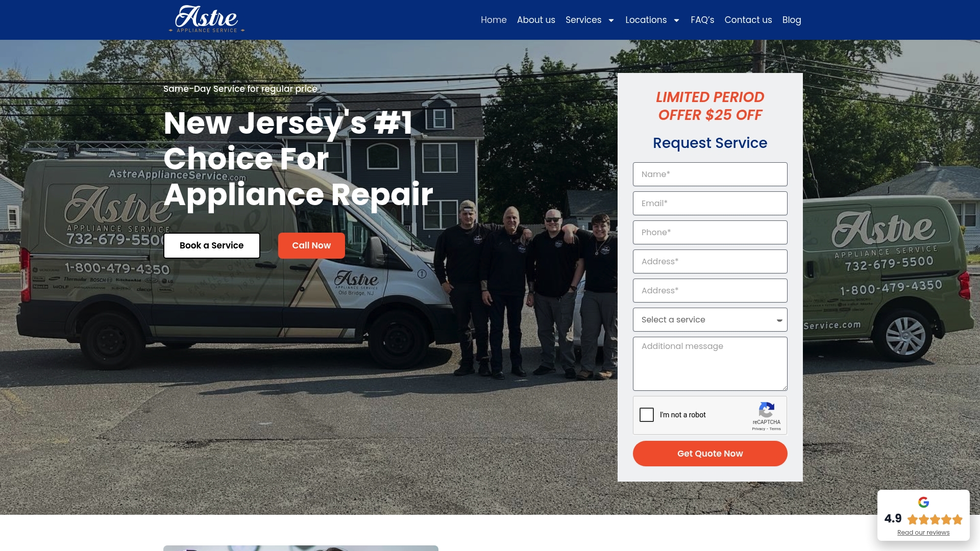Click the five-star rating icons
980x551 pixels.
click(935, 519)
